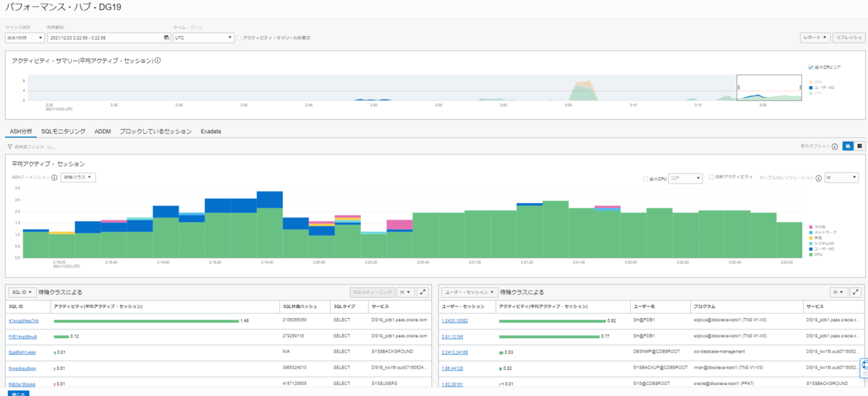Open the sample resolution dropdown
Image resolution: width=868 pixels, height=396 pixels.
[x=841, y=178]
